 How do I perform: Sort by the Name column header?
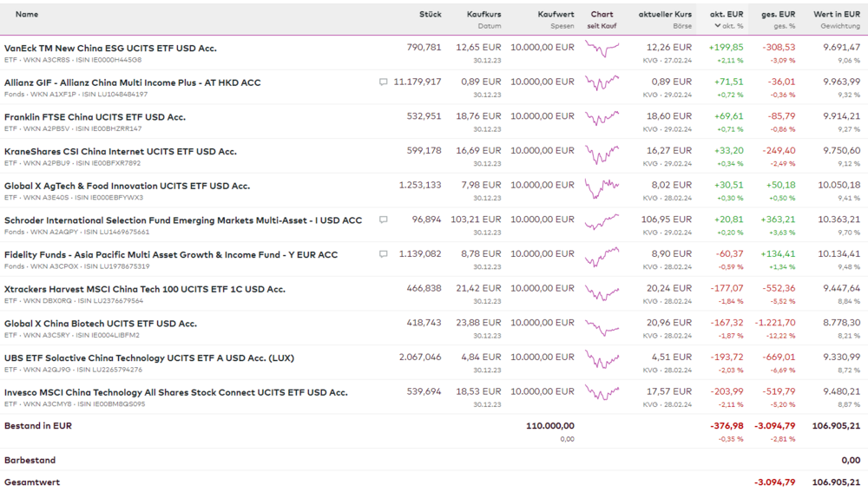(27, 15)
